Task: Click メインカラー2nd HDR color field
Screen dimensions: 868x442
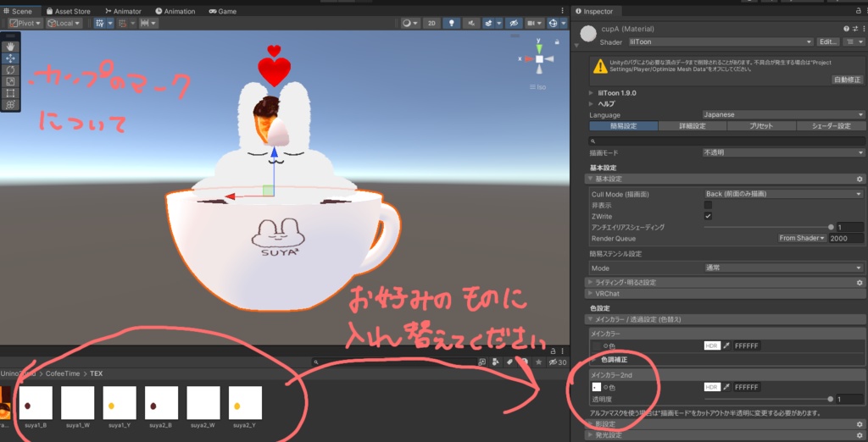Action: [x=712, y=387]
